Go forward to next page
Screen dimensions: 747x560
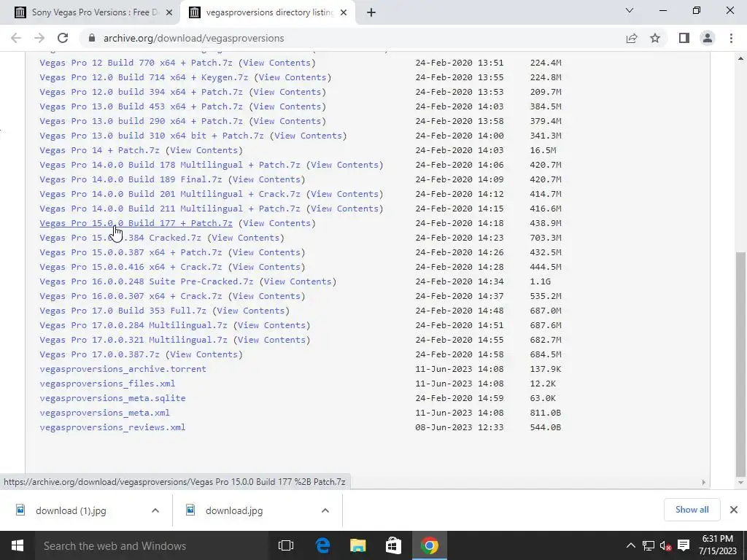click(x=39, y=38)
